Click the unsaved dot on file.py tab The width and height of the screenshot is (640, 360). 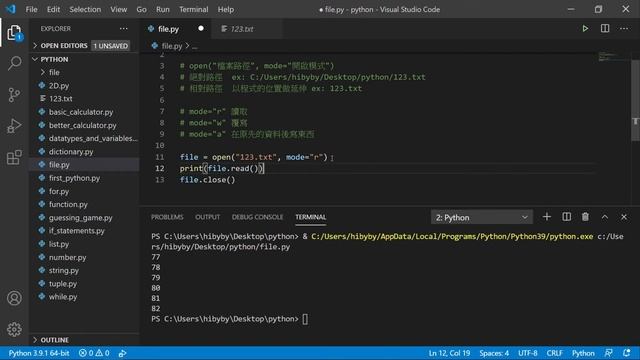[x=201, y=29]
